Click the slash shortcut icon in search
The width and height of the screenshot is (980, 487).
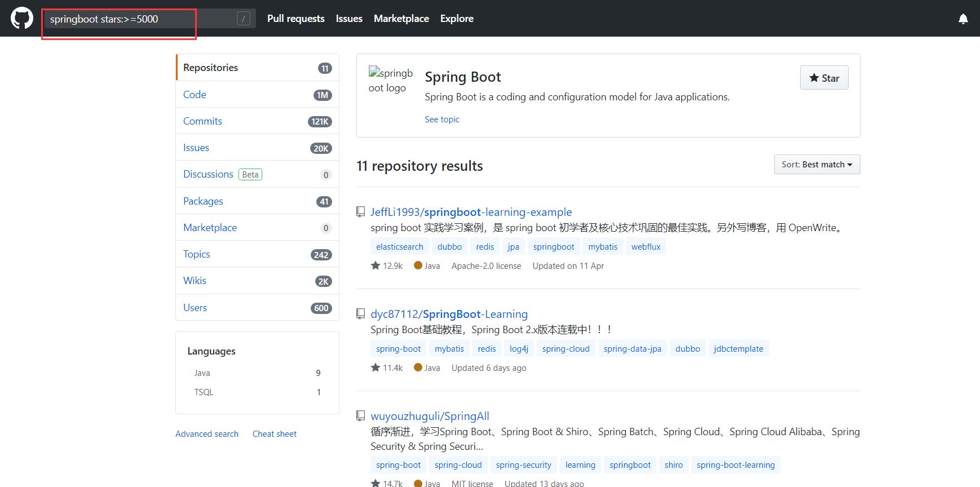pyautogui.click(x=243, y=19)
